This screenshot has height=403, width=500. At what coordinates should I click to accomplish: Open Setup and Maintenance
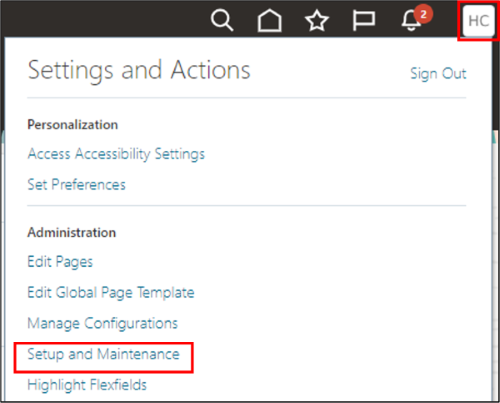103,354
